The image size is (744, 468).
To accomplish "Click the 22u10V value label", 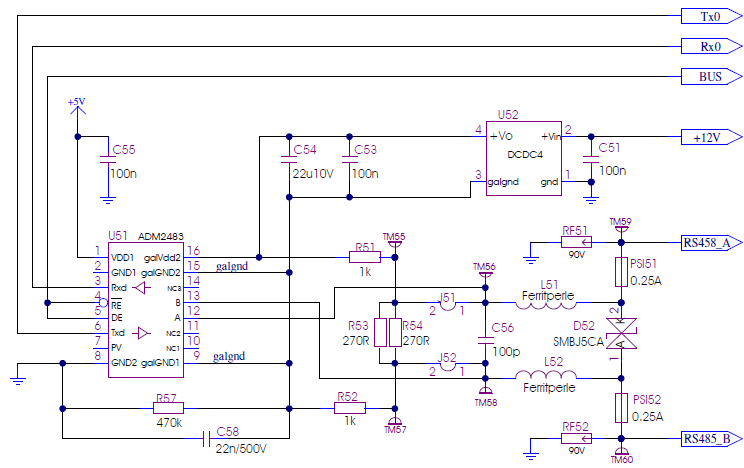I will (313, 174).
